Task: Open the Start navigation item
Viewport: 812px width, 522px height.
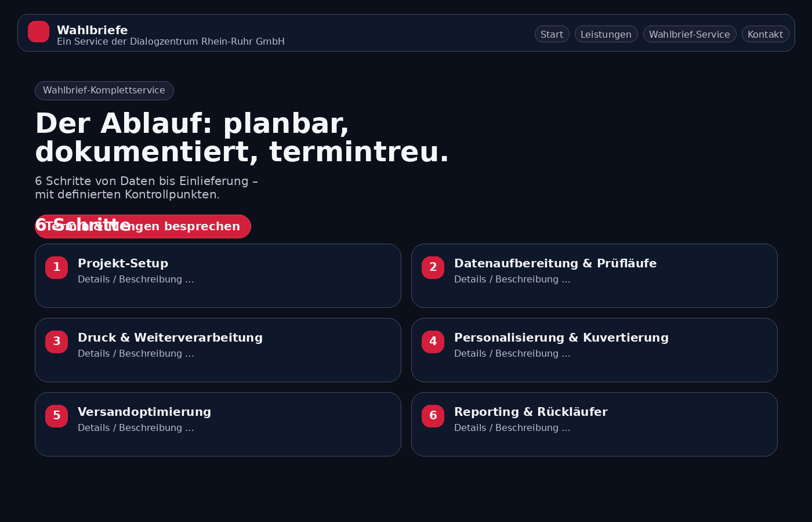Action: click(x=552, y=34)
